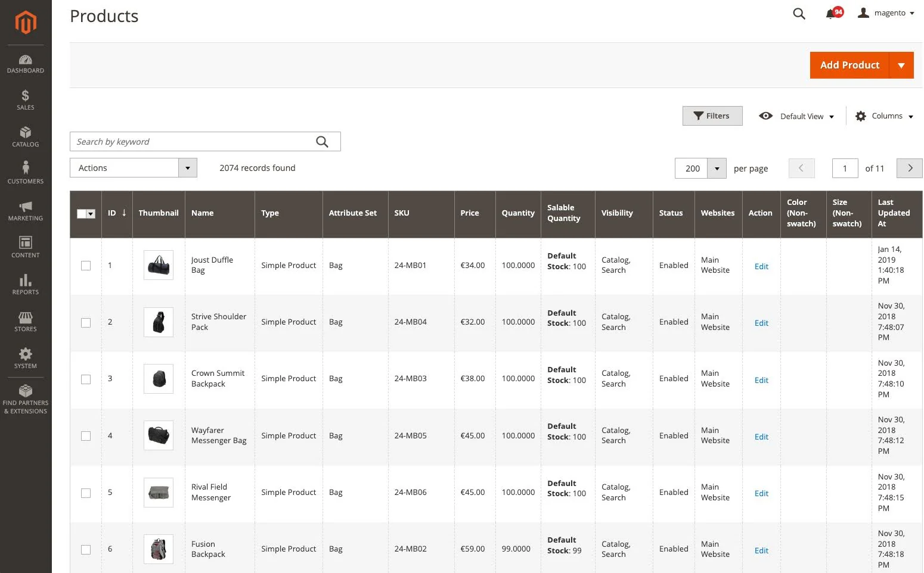This screenshot has width=924, height=573.
Task: Select all products with header checkbox
Action: coord(86,213)
